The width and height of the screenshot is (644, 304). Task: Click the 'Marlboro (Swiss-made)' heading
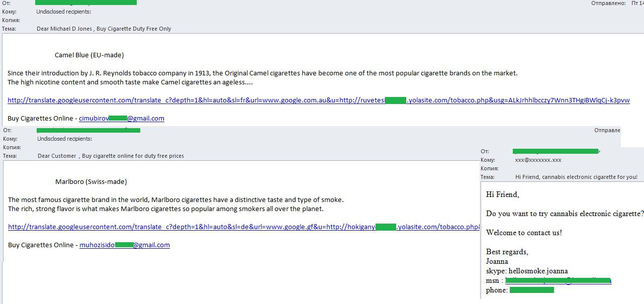[x=91, y=182]
